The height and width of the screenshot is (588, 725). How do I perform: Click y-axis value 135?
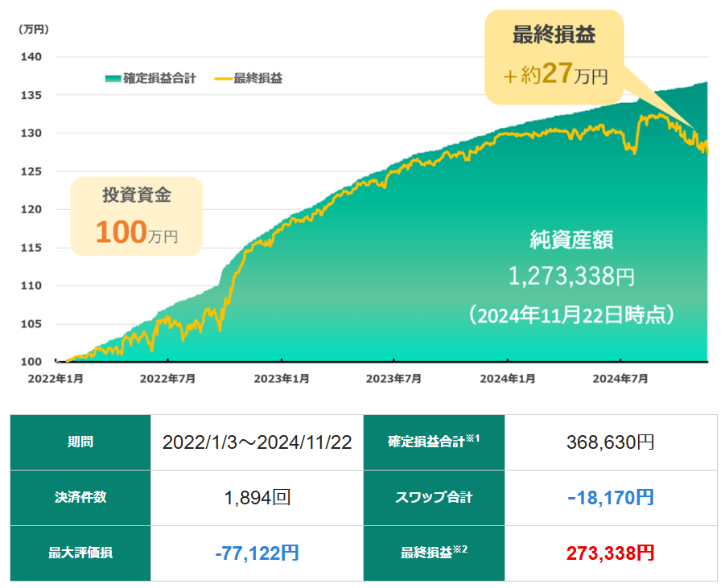click(31, 95)
